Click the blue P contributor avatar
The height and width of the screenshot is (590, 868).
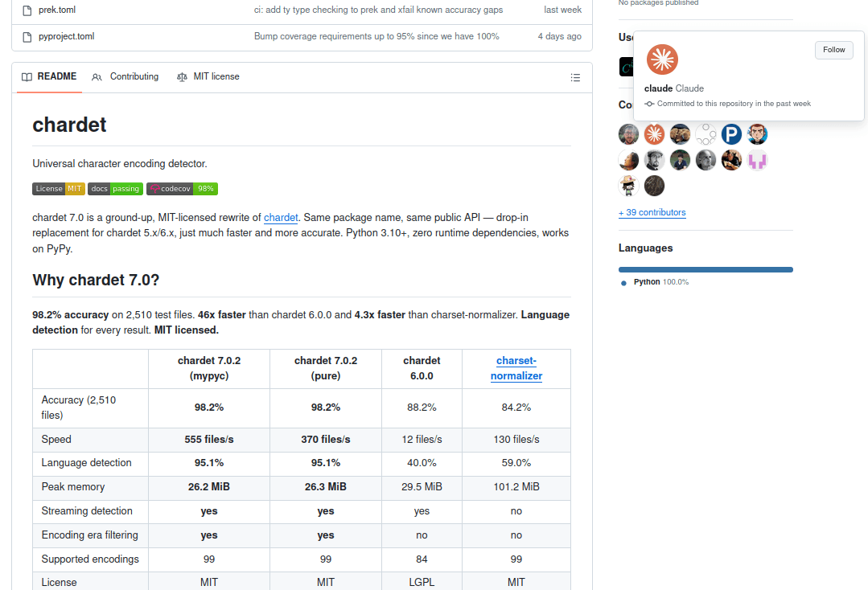pyautogui.click(x=731, y=134)
